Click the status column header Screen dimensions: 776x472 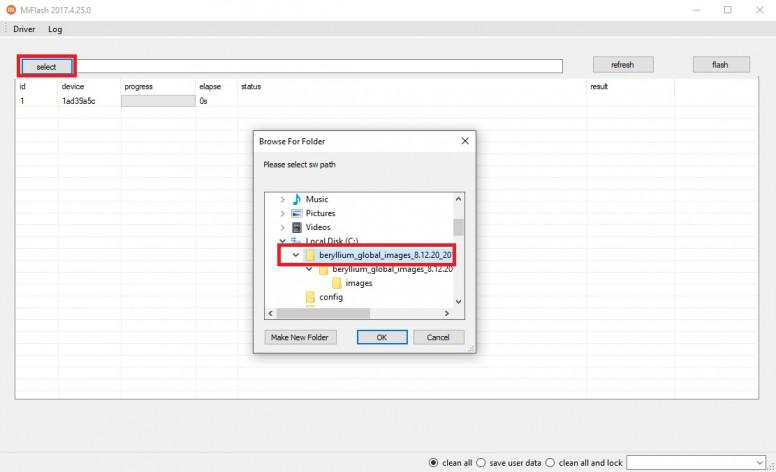tap(251, 86)
